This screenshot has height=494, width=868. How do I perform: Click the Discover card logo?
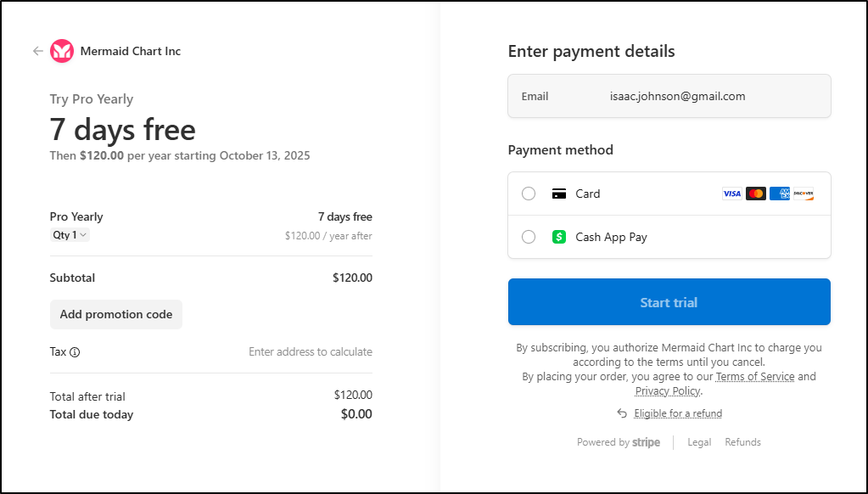(x=803, y=194)
